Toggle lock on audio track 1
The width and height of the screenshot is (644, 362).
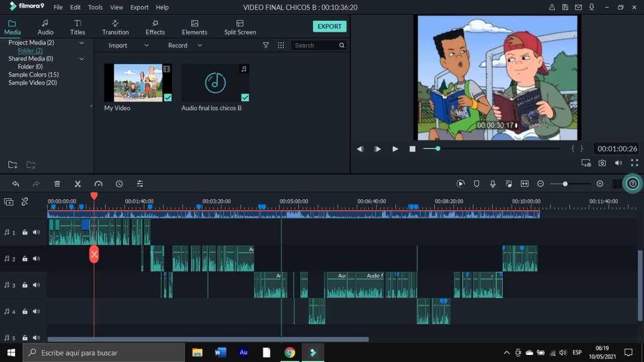pyautogui.click(x=25, y=233)
